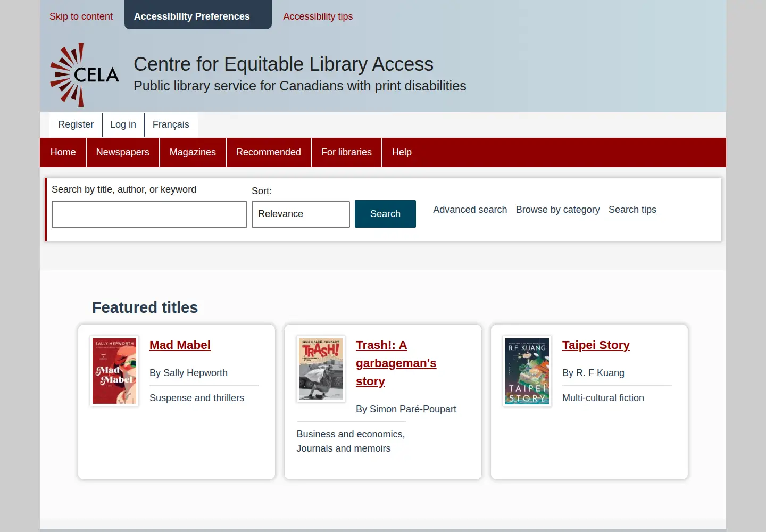
Task: Click the Register link
Action: click(x=76, y=124)
